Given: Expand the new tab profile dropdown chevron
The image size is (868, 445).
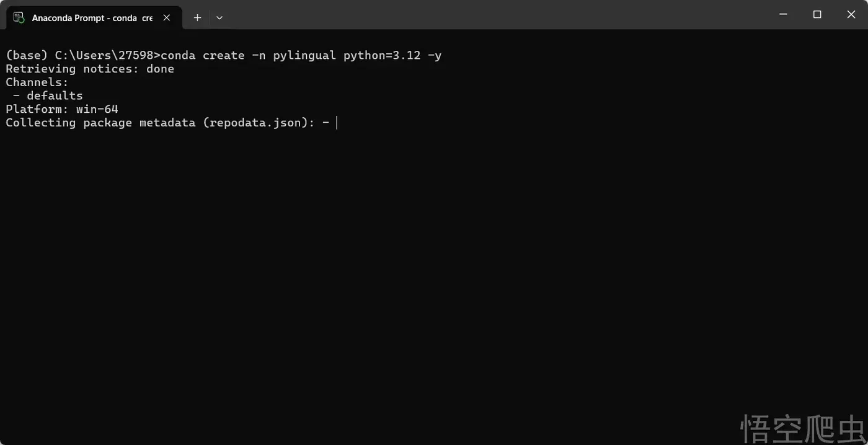Looking at the screenshot, I should point(219,17).
